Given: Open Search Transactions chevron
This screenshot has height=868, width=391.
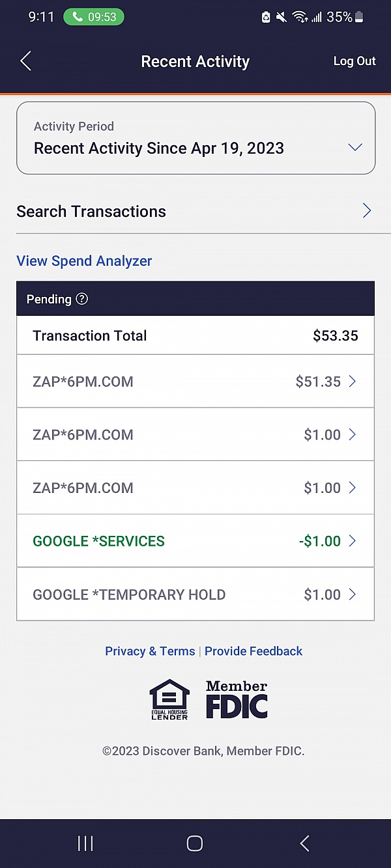Looking at the screenshot, I should 367,211.
